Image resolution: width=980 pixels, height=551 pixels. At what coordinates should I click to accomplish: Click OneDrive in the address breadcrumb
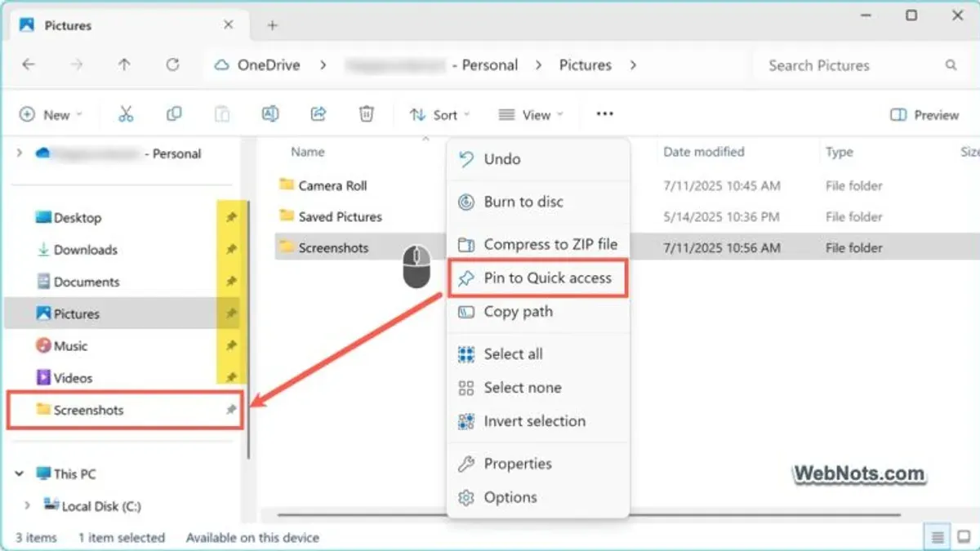[269, 65]
